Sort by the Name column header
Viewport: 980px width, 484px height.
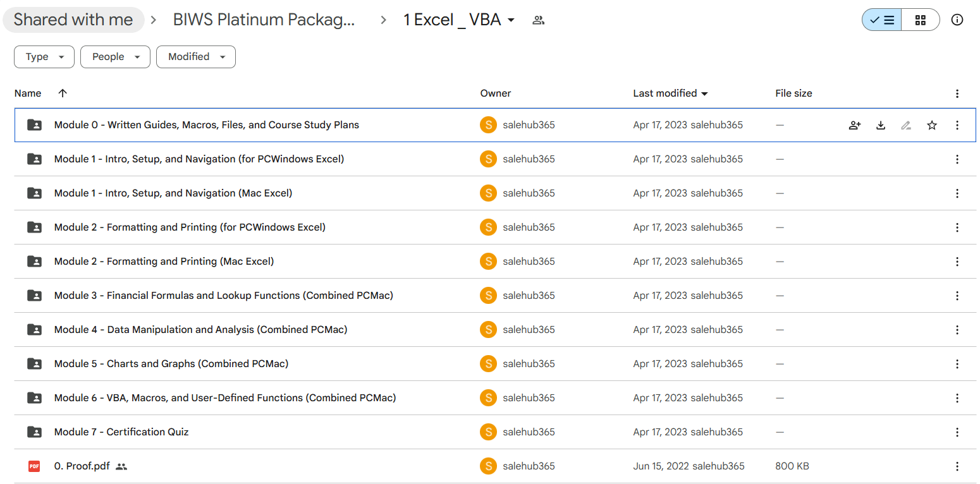(28, 94)
